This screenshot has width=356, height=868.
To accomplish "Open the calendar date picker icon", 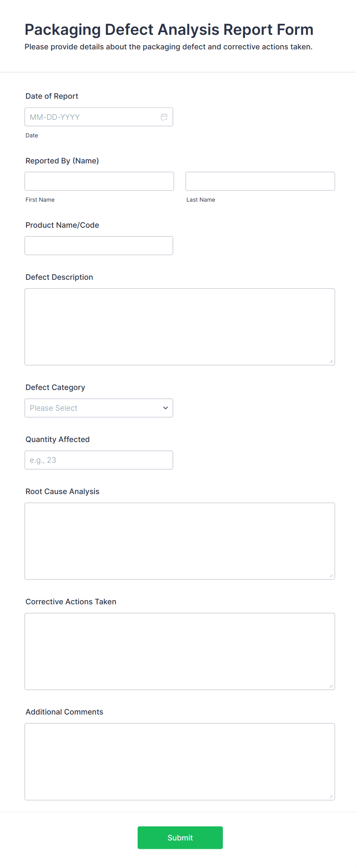I will 164,117.
